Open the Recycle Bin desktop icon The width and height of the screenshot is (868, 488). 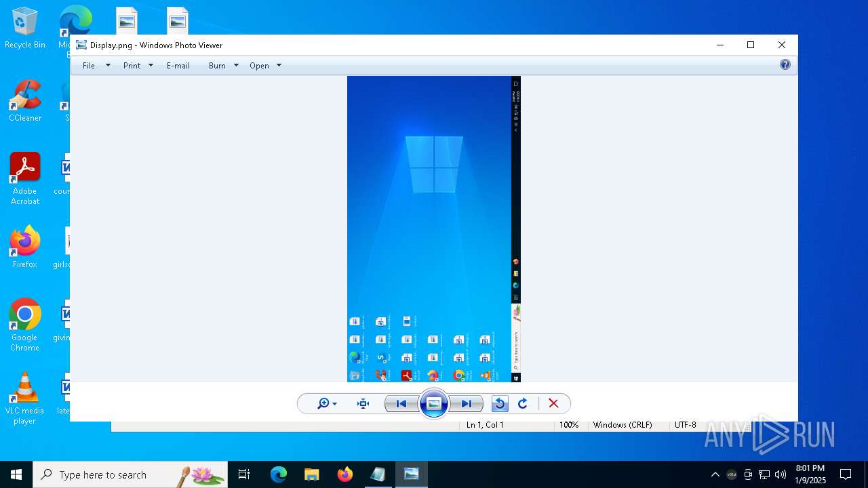pyautogui.click(x=25, y=28)
